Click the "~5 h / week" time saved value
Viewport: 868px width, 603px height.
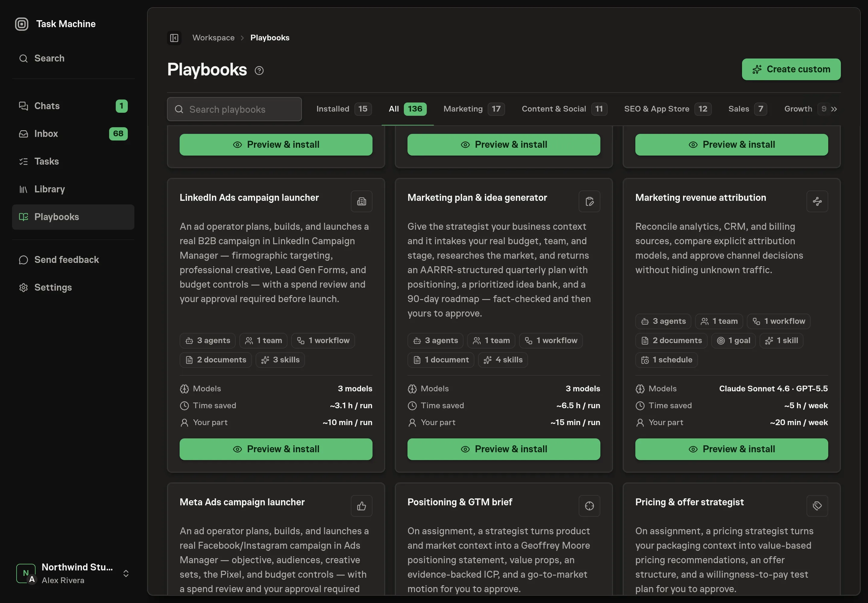click(x=806, y=406)
